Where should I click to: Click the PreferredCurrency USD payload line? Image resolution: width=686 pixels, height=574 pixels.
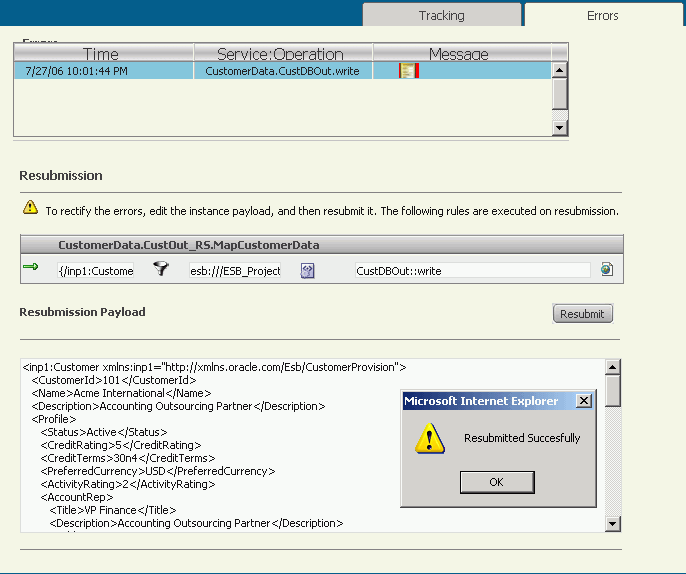[158, 471]
